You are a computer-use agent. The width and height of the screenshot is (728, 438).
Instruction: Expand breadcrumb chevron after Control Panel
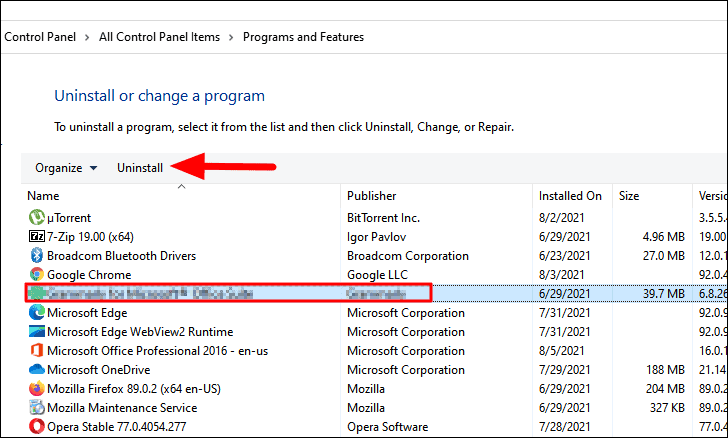[x=87, y=37]
